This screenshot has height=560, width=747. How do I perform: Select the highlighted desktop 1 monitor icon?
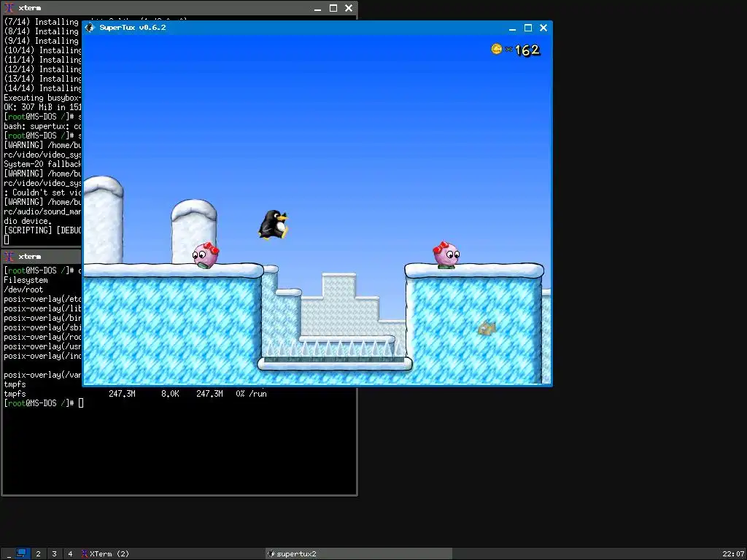pos(21,553)
